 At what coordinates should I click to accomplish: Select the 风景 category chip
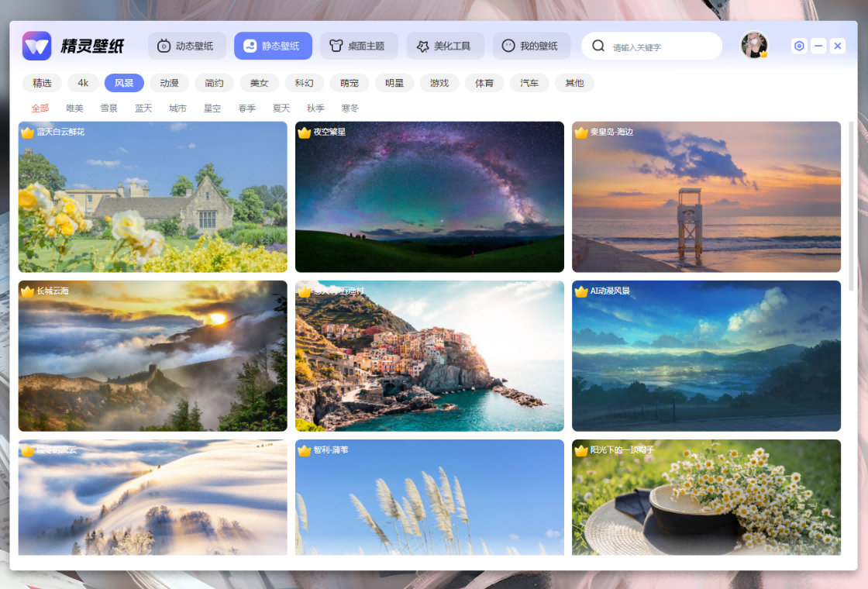(124, 83)
